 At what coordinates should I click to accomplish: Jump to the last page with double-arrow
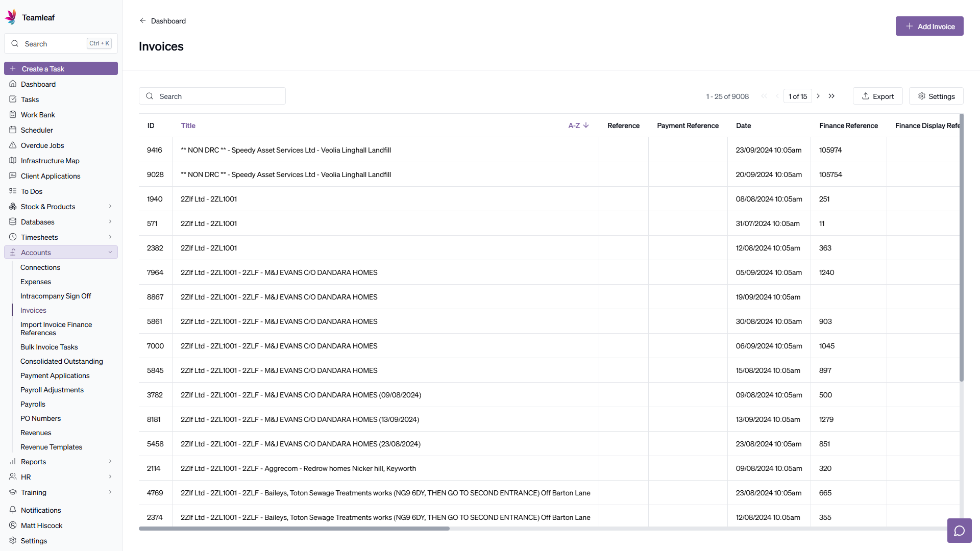pyautogui.click(x=832, y=96)
